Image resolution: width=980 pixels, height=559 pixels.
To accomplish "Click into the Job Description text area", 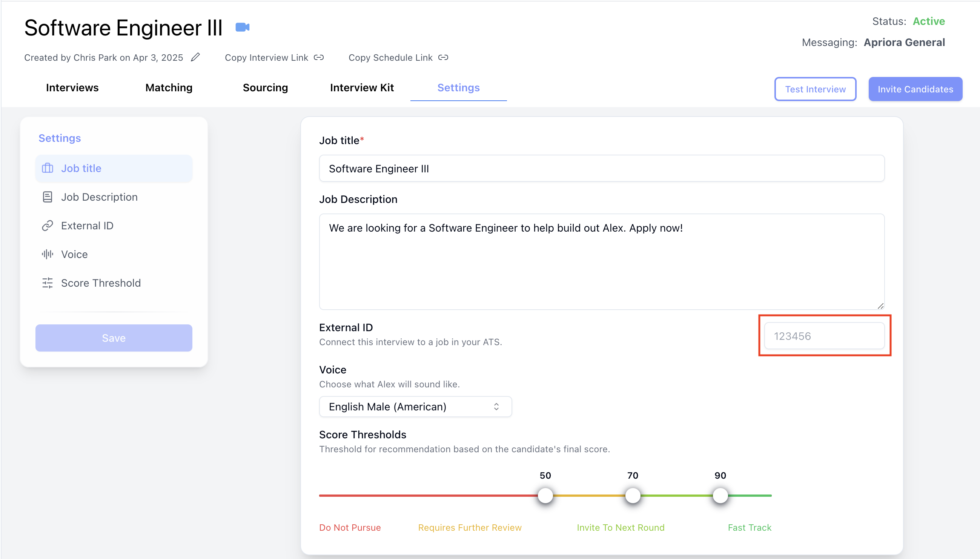I will (x=602, y=261).
